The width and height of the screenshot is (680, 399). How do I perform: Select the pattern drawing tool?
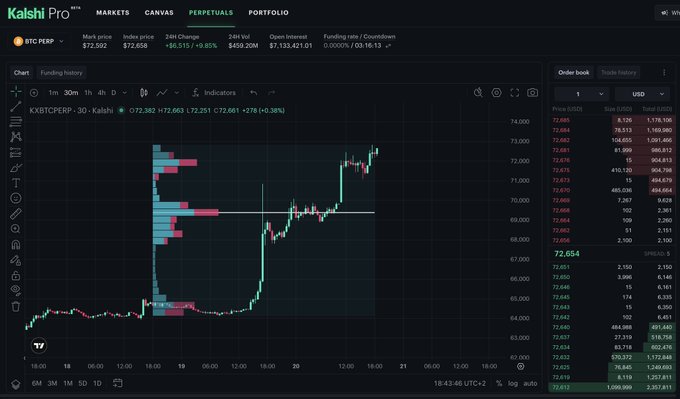pyautogui.click(x=16, y=137)
